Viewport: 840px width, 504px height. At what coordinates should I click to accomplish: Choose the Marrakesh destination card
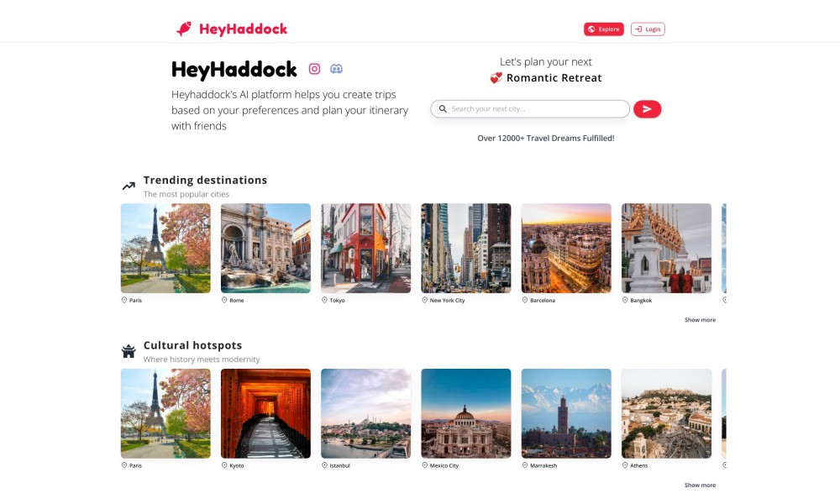click(x=566, y=413)
